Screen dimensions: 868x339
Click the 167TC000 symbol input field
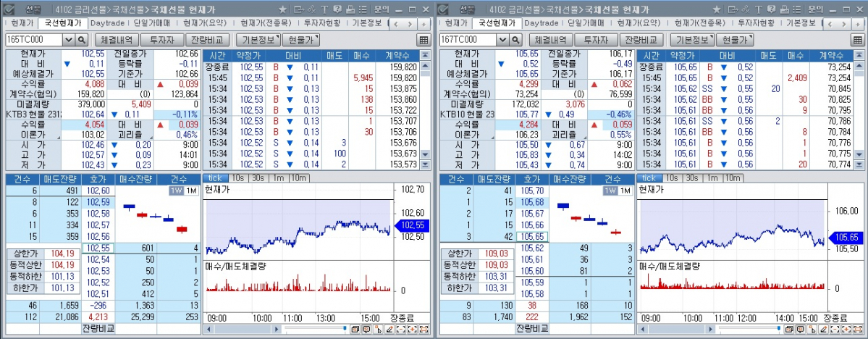click(x=468, y=40)
